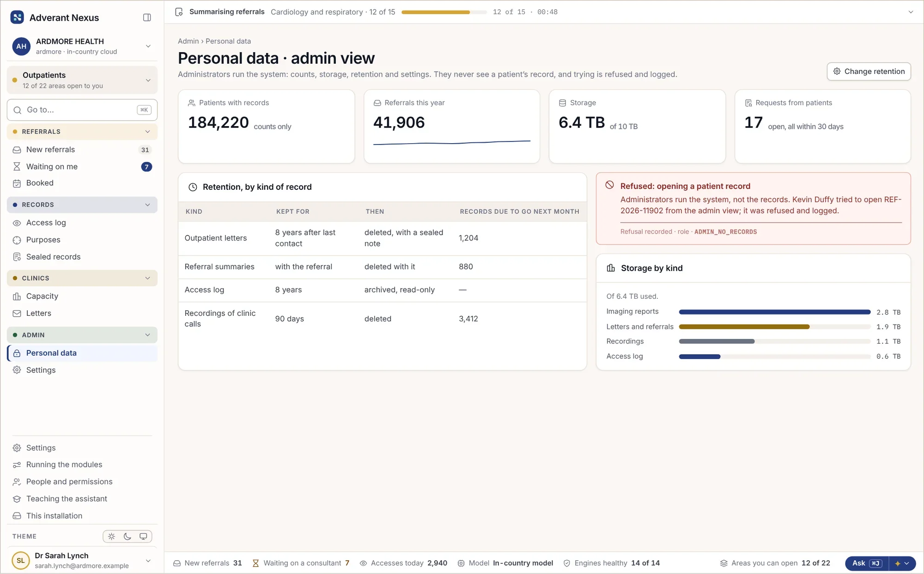The image size is (924, 574).
Task: Click the Waiting on me hourglass icon
Action: click(x=17, y=167)
